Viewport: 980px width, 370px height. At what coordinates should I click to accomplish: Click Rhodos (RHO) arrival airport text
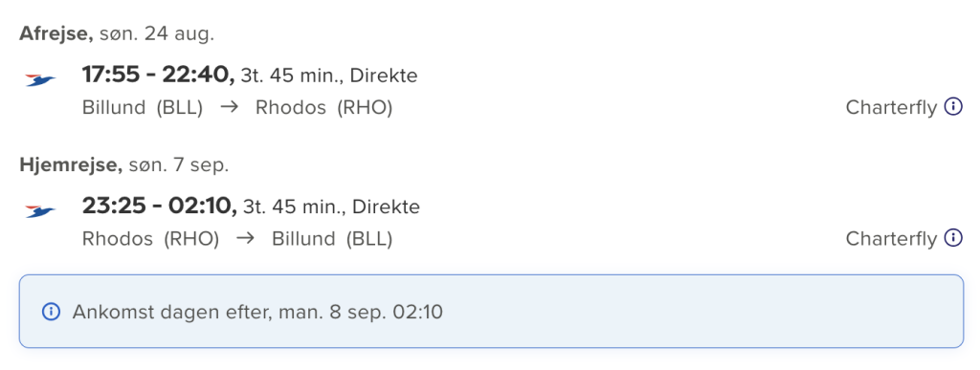pos(323,108)
